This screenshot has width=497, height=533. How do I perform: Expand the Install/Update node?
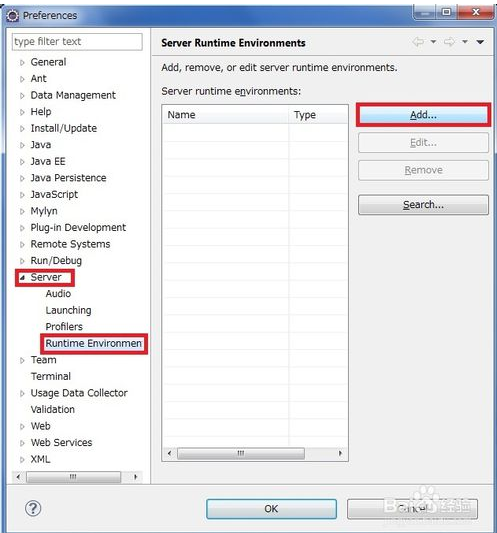tap(22, 129)
